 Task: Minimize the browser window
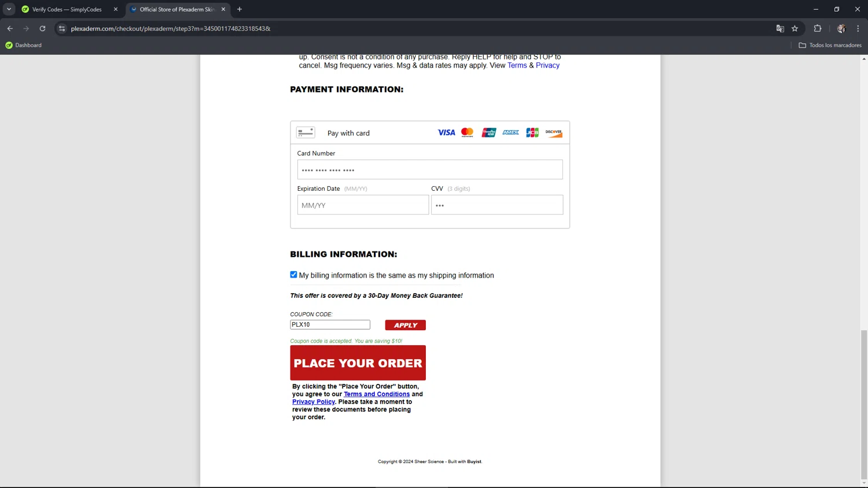(x=816, y=9)
